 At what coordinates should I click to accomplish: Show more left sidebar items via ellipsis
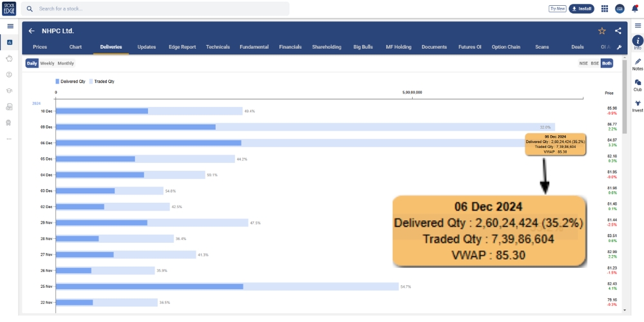(9, 138)
